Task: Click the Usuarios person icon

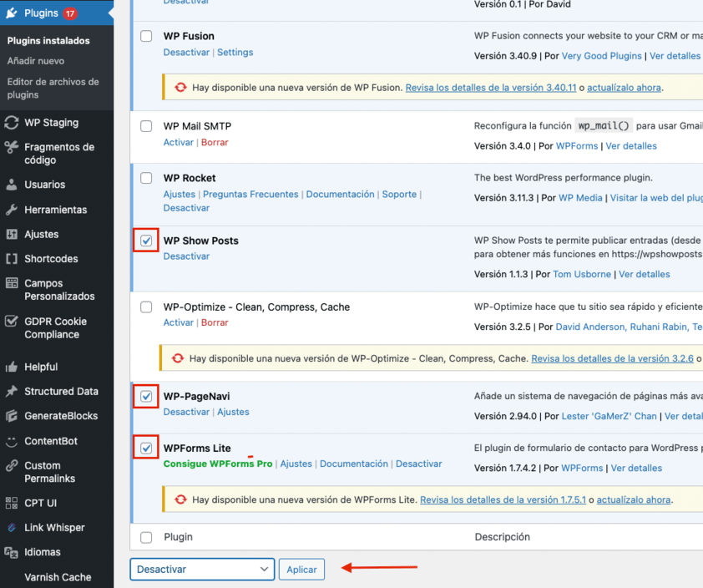Action: [x=12, y=185]
